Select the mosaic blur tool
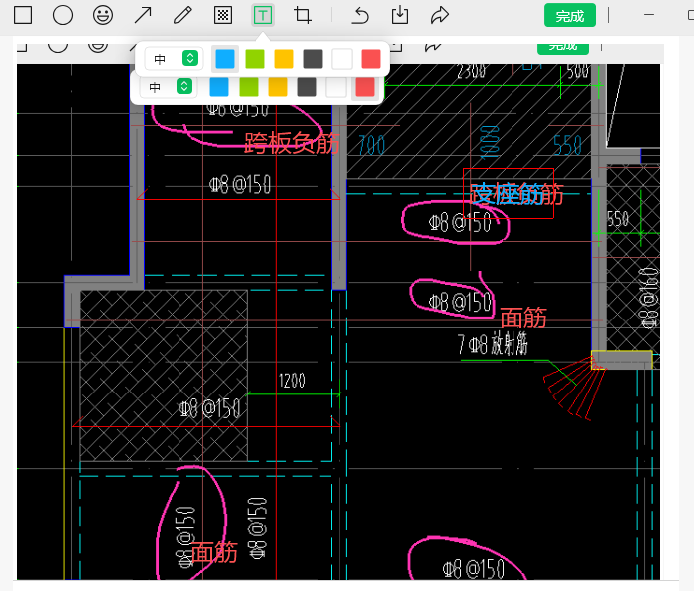The width and height of the screenshot is (694, 591). point(223,15)
